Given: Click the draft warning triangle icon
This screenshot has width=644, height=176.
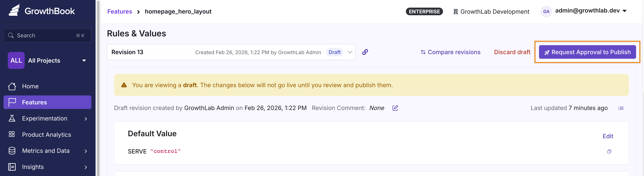Looking at the screenshot, I should tap(124, 85).
